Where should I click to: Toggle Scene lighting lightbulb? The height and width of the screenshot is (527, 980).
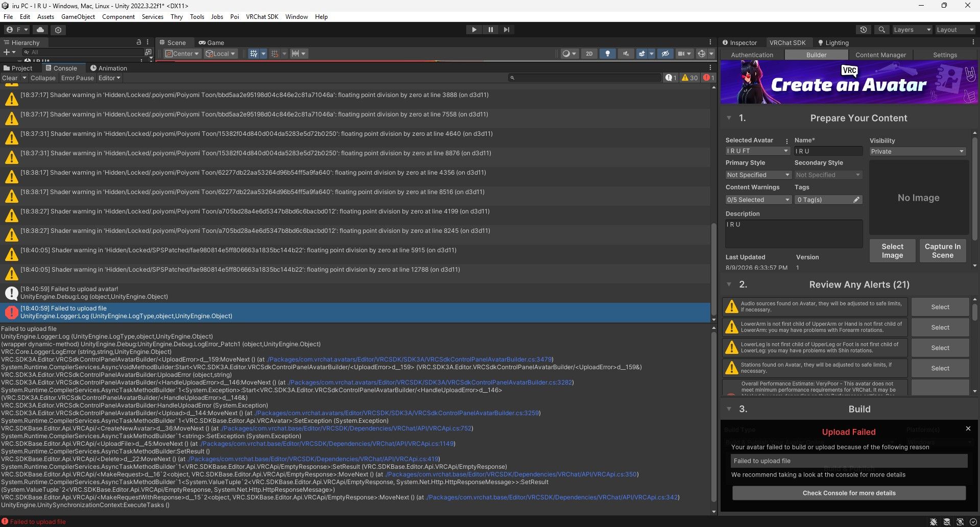tap(607, 54)
